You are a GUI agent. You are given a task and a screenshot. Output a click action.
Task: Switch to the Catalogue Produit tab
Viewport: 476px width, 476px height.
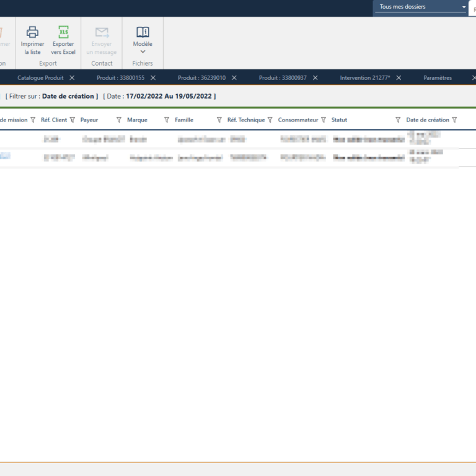(x=40, y=78)
